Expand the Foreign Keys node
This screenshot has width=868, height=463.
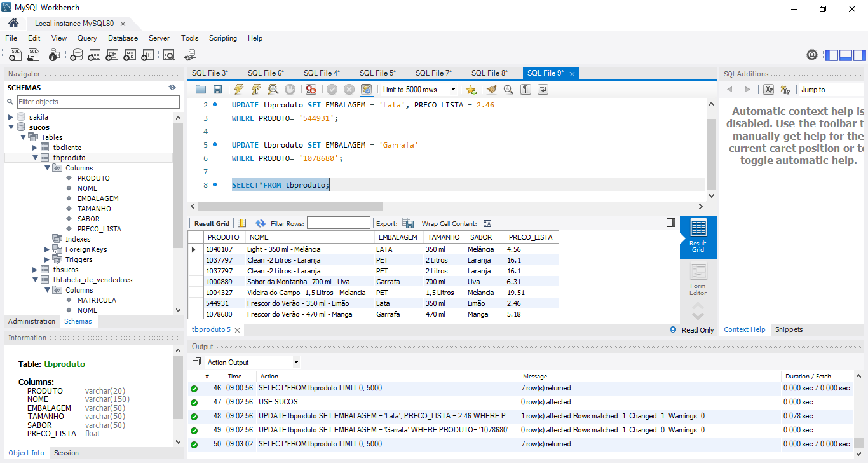point(47,249)
